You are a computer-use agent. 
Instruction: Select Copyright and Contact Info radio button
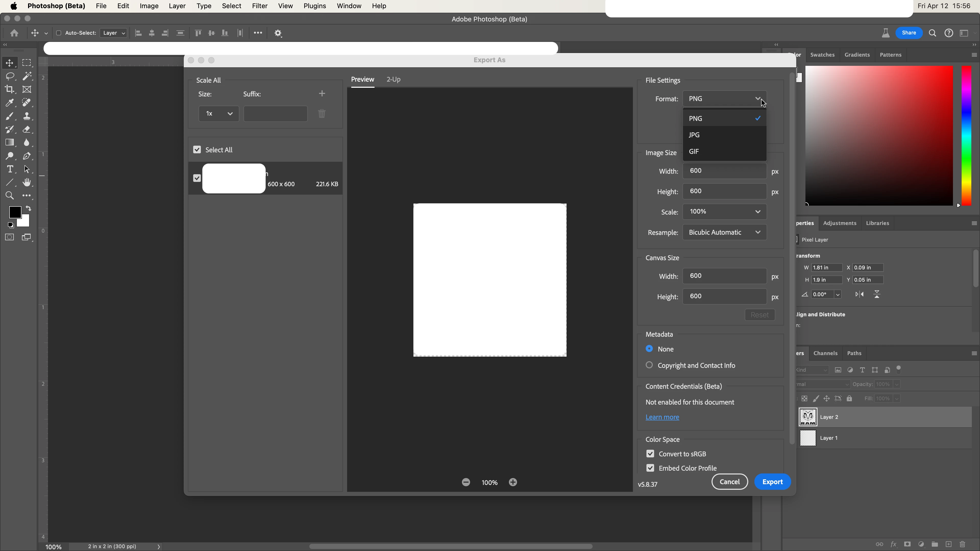point(650,365)
